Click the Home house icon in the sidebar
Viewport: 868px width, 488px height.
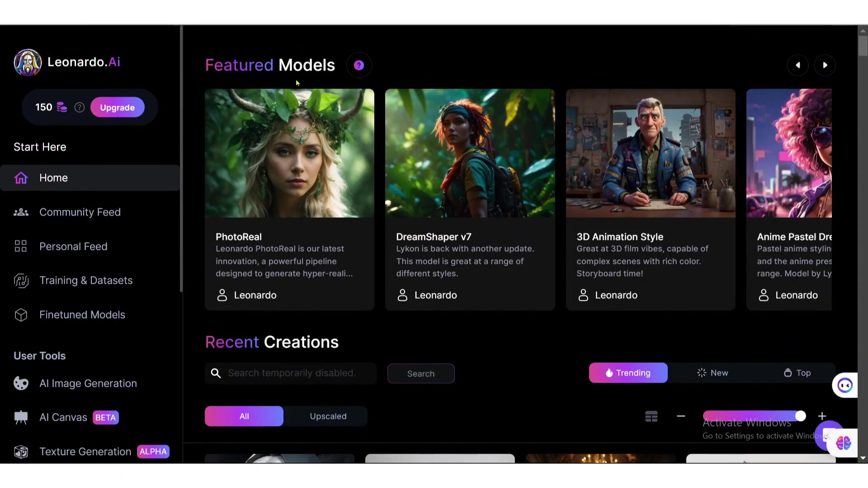click(x=21, y=178)
